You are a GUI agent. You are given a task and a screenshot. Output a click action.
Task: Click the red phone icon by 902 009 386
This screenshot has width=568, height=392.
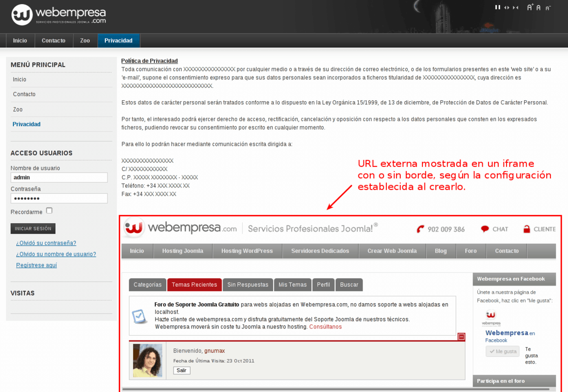[x=420, y=229]
